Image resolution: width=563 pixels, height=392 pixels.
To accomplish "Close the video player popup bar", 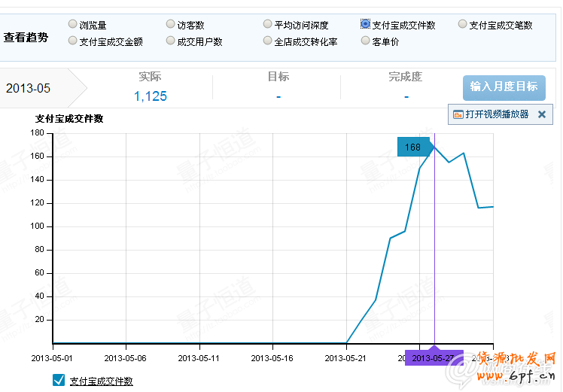I will coord(541,114).
